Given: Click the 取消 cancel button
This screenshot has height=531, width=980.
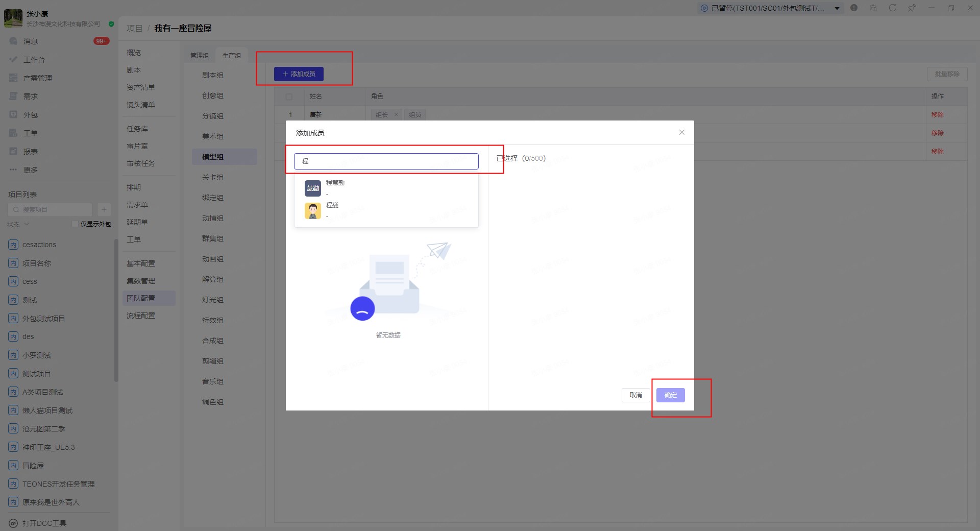Looking at the screenshot, I should (x=635, y=395).
